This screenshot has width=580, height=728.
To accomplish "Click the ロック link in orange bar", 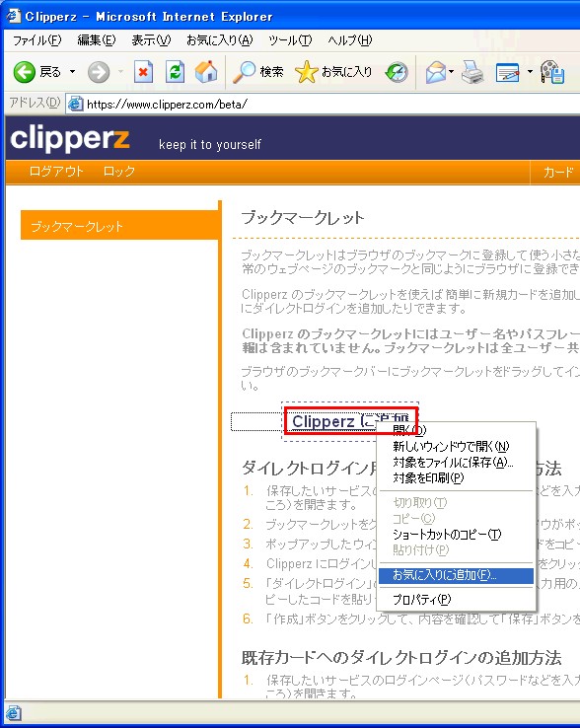I will [x=119, y=172].
